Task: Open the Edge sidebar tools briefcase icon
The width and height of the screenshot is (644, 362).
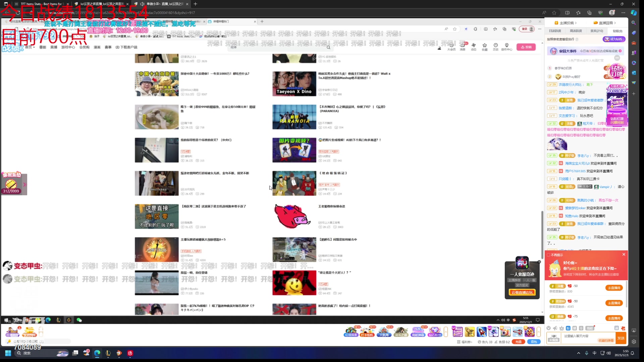Action: (x=634, y=43)
